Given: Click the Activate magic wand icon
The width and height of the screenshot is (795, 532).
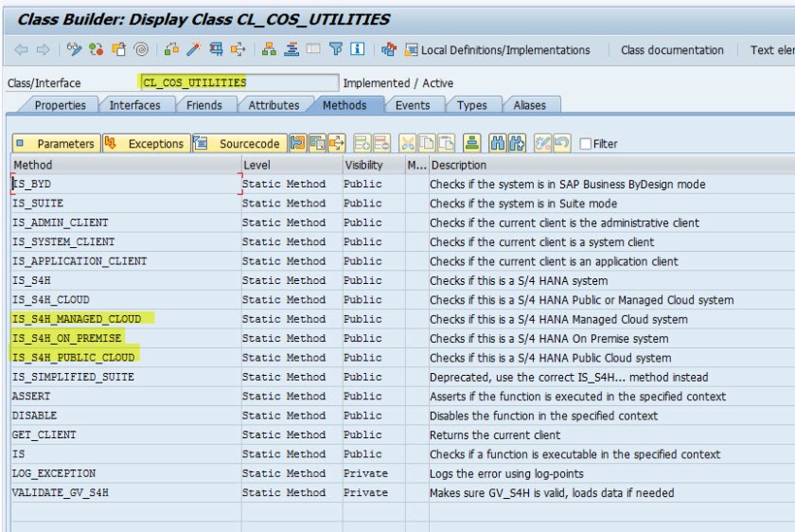Looking at the screenshot, I should (193, 49).
